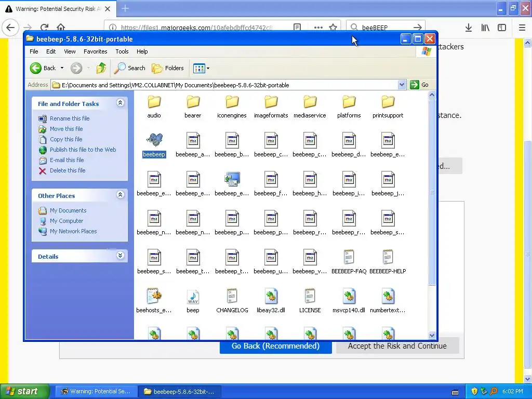Click Accept the Risk and Continue in Firefox
Image resolution: width=532 pixels, height=399 pixels.
coord(397,346)
